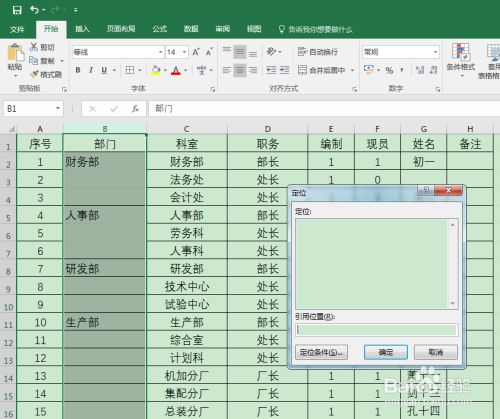Click the Paste (粘贴) clipboard icon
This screenshot has height=419, width=500.
click(15, 53)
